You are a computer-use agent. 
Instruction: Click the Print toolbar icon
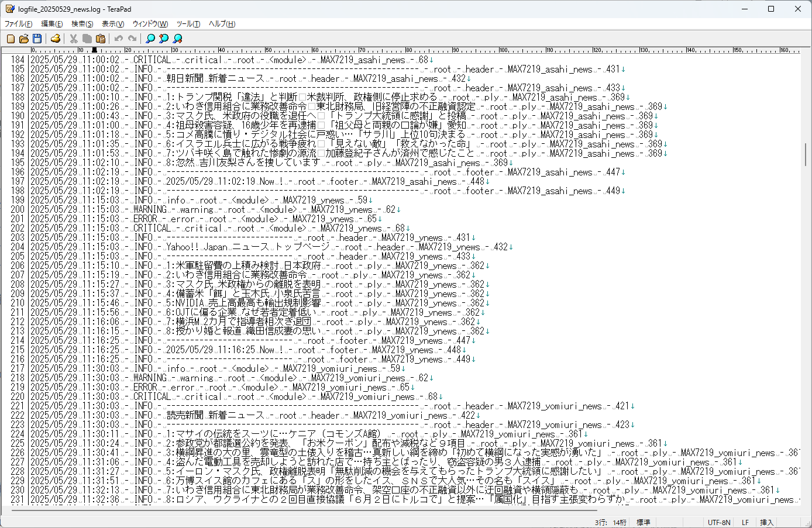pos(56,39)
